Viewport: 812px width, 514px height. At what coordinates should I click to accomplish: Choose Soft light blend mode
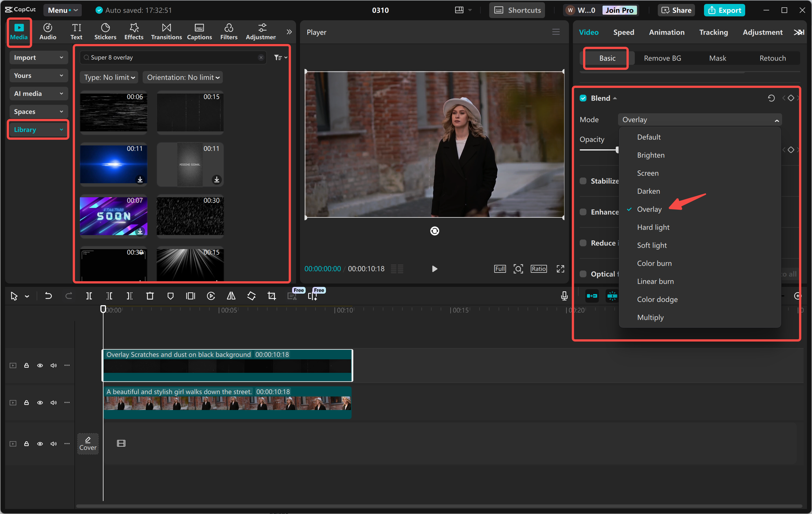[652, 245]
